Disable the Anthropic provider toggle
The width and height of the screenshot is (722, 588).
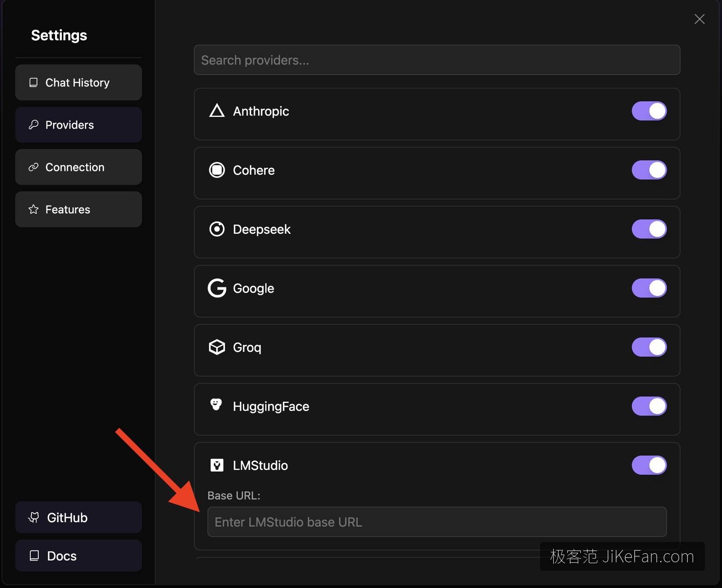click(649, 111)
